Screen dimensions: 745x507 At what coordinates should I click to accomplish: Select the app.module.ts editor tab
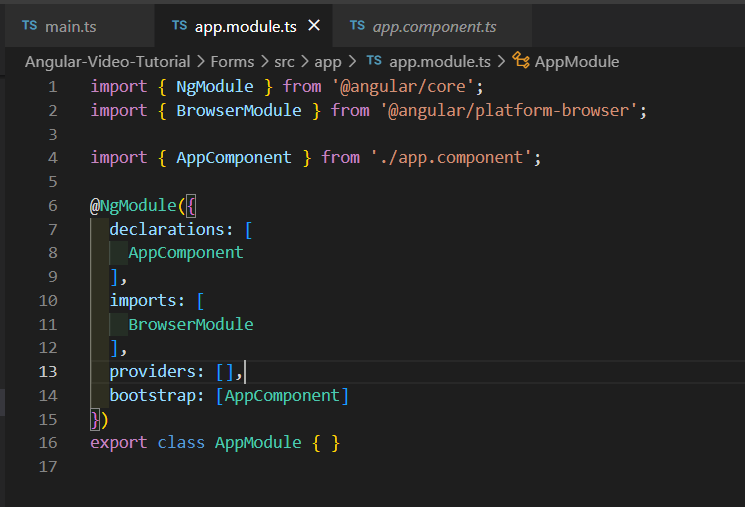(246, 27)
